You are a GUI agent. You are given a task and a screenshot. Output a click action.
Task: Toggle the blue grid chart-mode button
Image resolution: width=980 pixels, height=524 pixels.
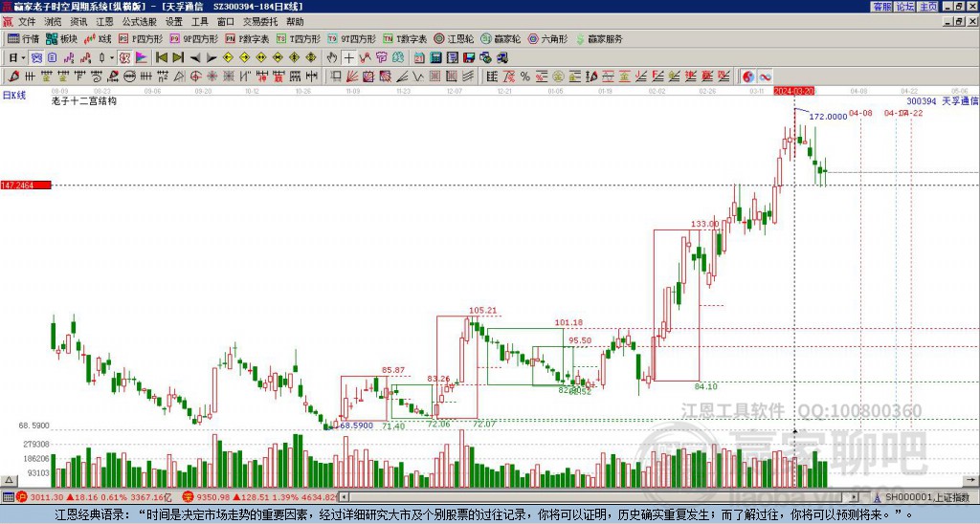[36, 58]
